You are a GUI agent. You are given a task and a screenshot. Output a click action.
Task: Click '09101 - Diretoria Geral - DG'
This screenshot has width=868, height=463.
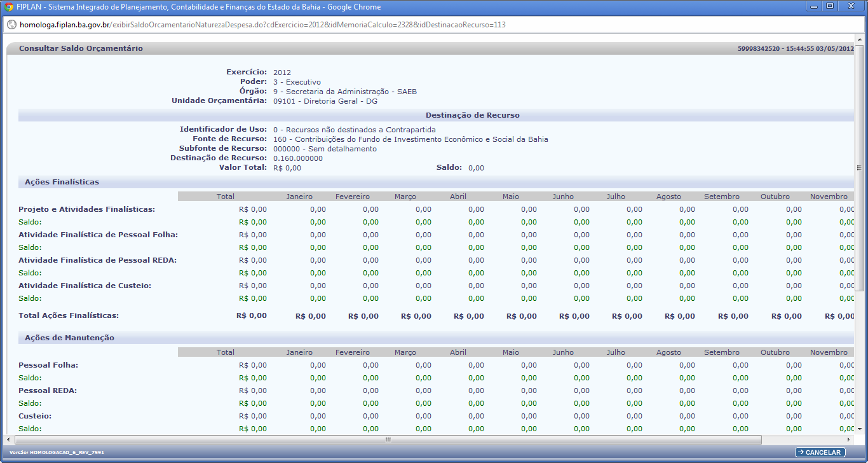325,101
